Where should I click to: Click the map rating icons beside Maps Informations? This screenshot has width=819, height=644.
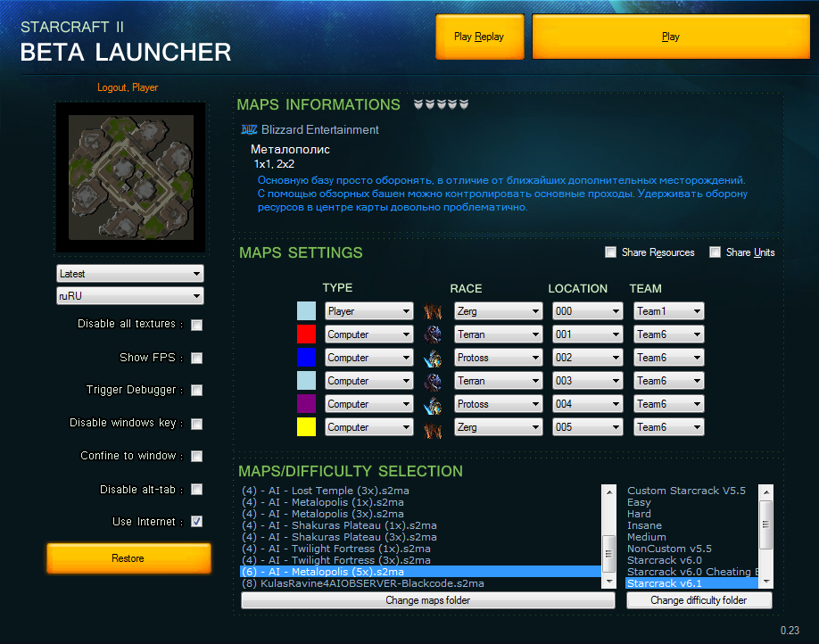click(441, 104)
